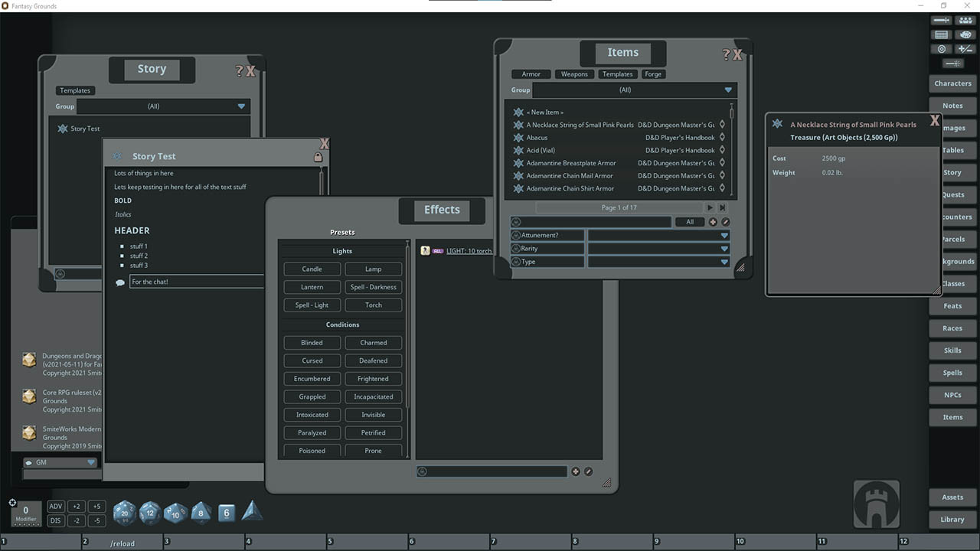The width and height of the screenshot is (980, 551).
Task: Enable the ADV advantage toggle
Action: tap(55, 506)
